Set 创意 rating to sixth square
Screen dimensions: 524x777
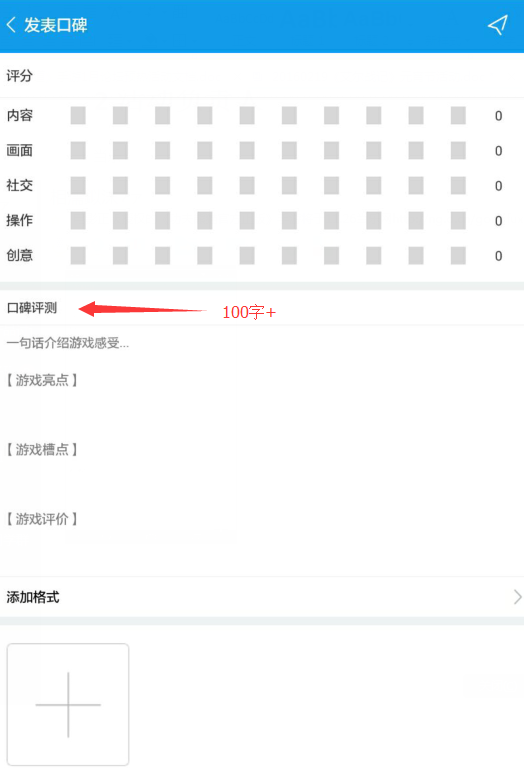(x=290, y=256)
